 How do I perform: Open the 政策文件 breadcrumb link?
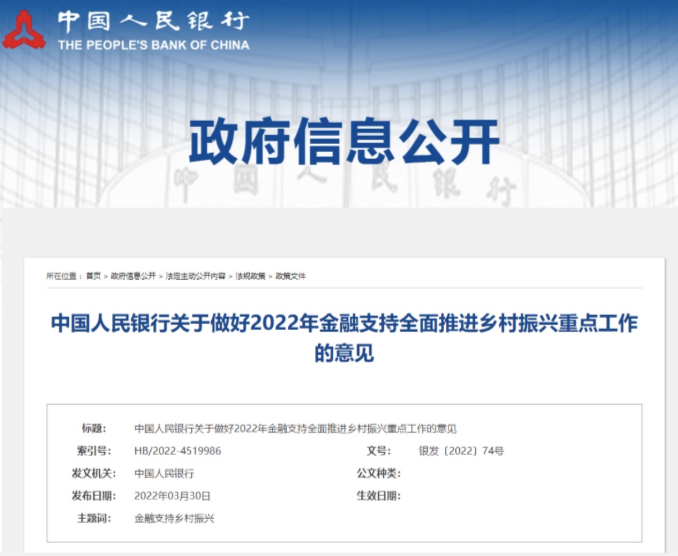[291, 276]
